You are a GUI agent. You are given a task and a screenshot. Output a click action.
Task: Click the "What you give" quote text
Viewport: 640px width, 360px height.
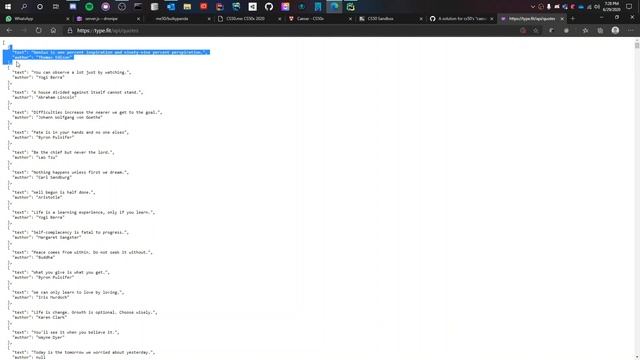tap(61, 272)
